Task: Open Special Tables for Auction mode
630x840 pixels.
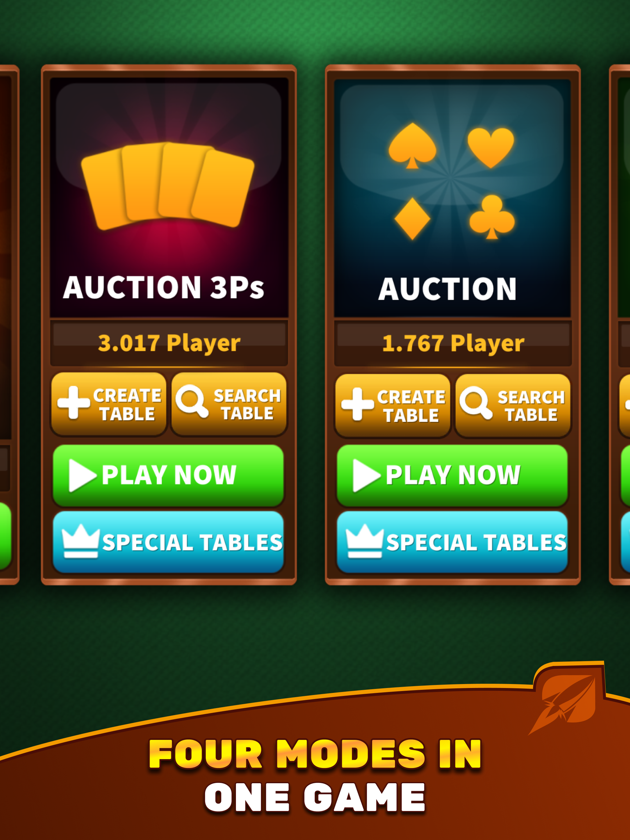Action: [452, 542]
